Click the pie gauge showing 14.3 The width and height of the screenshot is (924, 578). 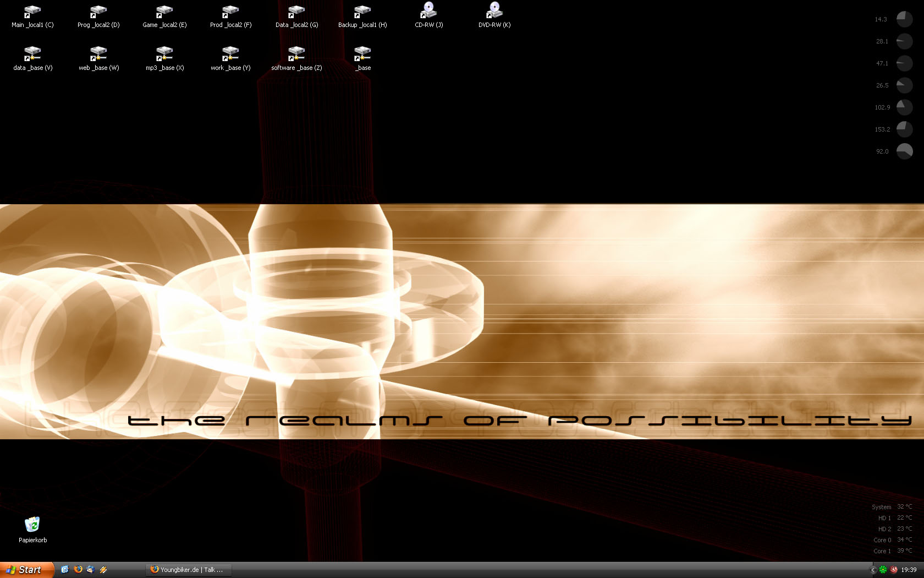[x=904, y=19]
